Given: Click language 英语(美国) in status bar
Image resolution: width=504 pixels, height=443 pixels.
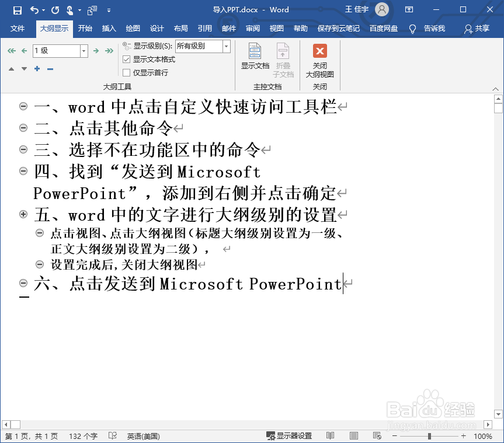Looking at the screenshot, I should (x=143, y=436).
